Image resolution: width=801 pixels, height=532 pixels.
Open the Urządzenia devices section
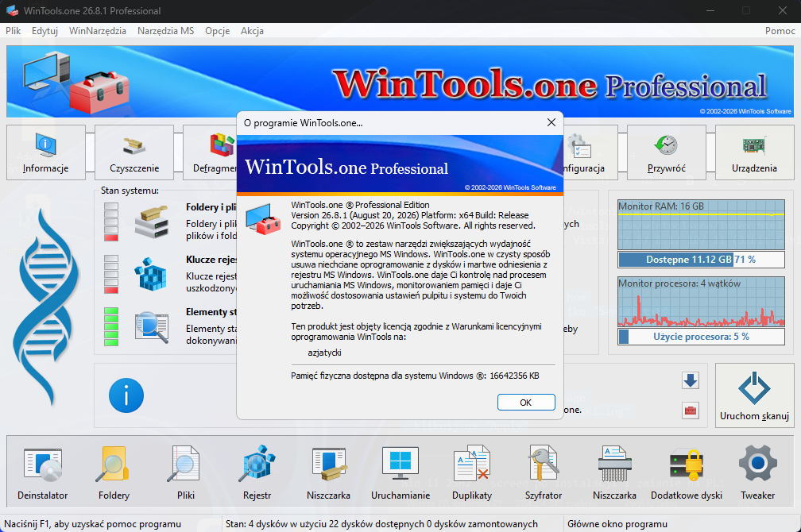(755, 152)
